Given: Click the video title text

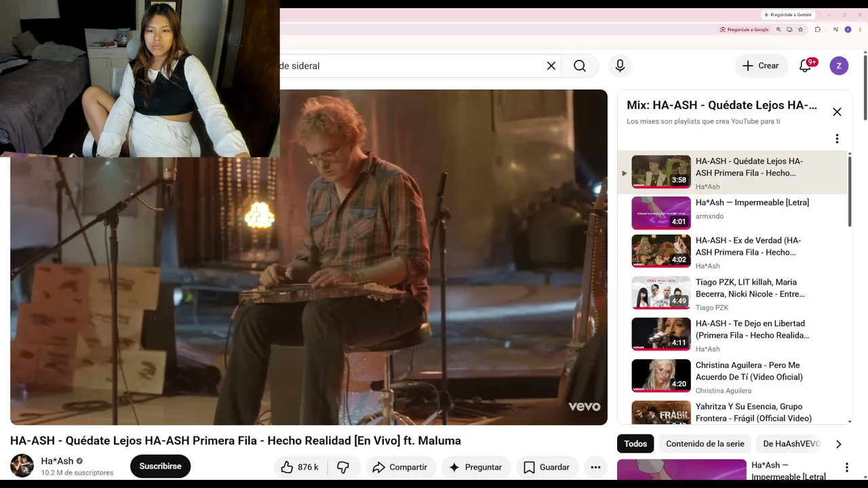Looking at the screenshot, I should pos(235,441).
